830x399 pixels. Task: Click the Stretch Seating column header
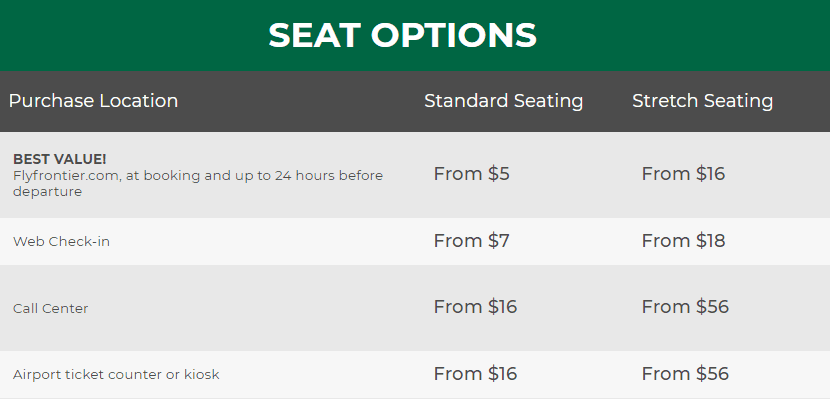click(x=702, y=101)
